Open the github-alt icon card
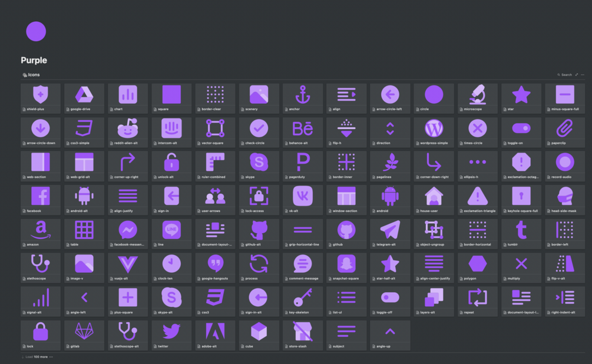This screenshot has width=592, height=364. point(259,233)
